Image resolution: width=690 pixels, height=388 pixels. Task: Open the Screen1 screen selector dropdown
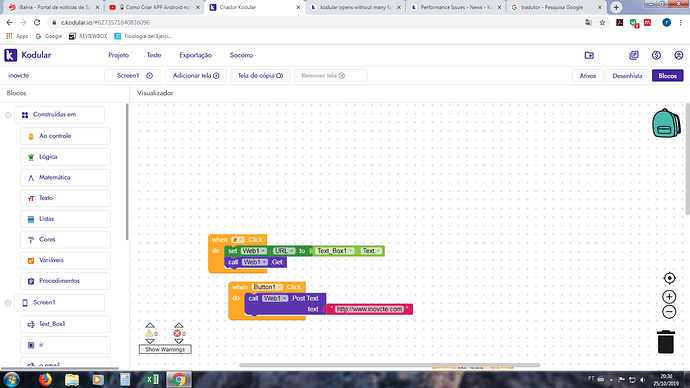pyautogui.click(x=132, y=75)
